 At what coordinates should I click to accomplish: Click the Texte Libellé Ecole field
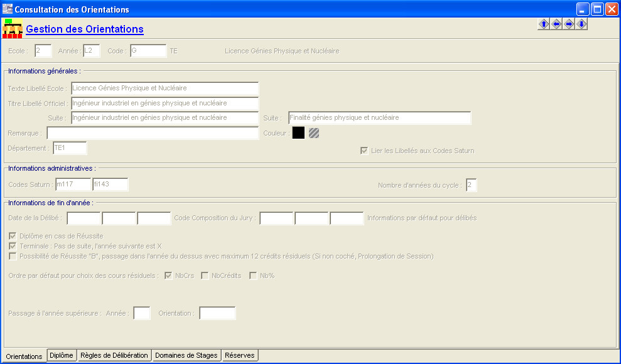[165, 88]
